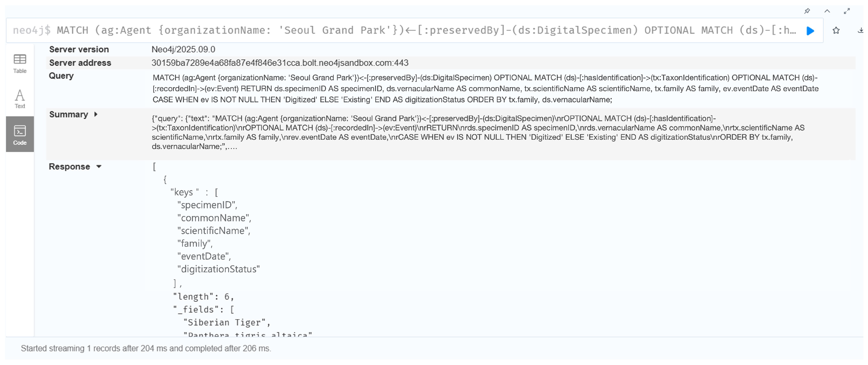Run the Cypher query play button
Image resolution: width=868 pixels, height=365 pixels.
tap(810, 31)
